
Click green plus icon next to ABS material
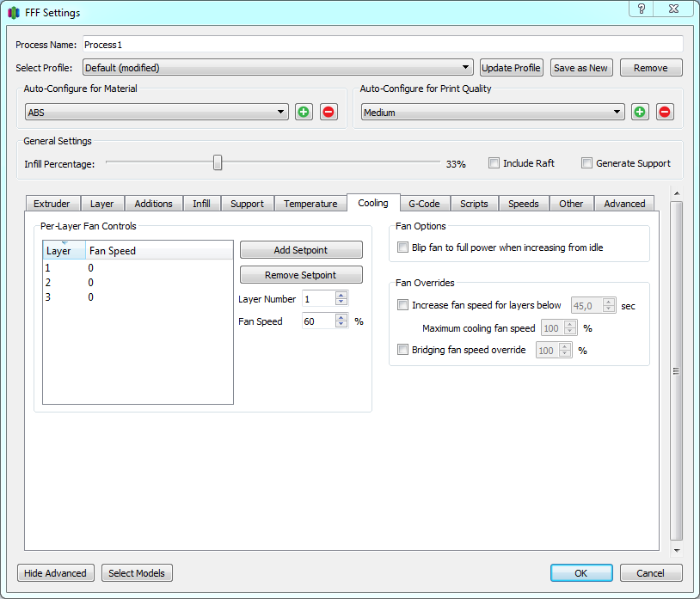coord(304,112)
